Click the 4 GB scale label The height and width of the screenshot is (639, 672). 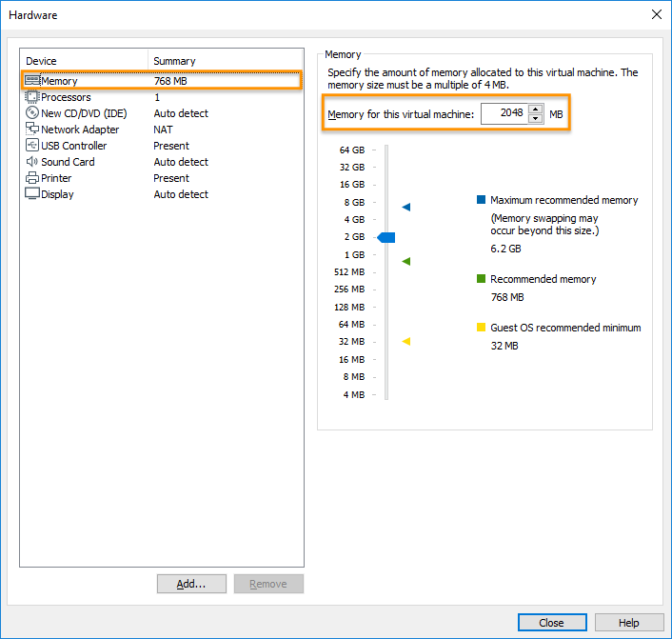click(x=354, y=220)
